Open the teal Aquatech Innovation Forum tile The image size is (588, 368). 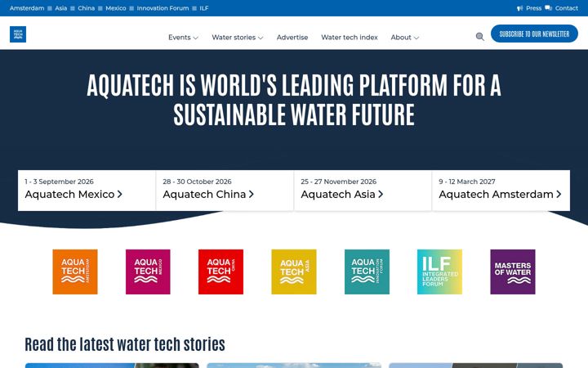[367, 272]
